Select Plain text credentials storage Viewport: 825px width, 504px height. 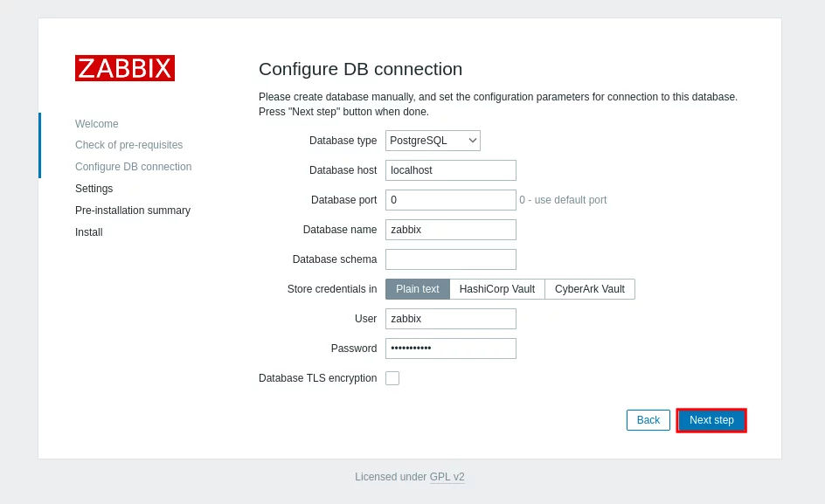coord(417,289)
